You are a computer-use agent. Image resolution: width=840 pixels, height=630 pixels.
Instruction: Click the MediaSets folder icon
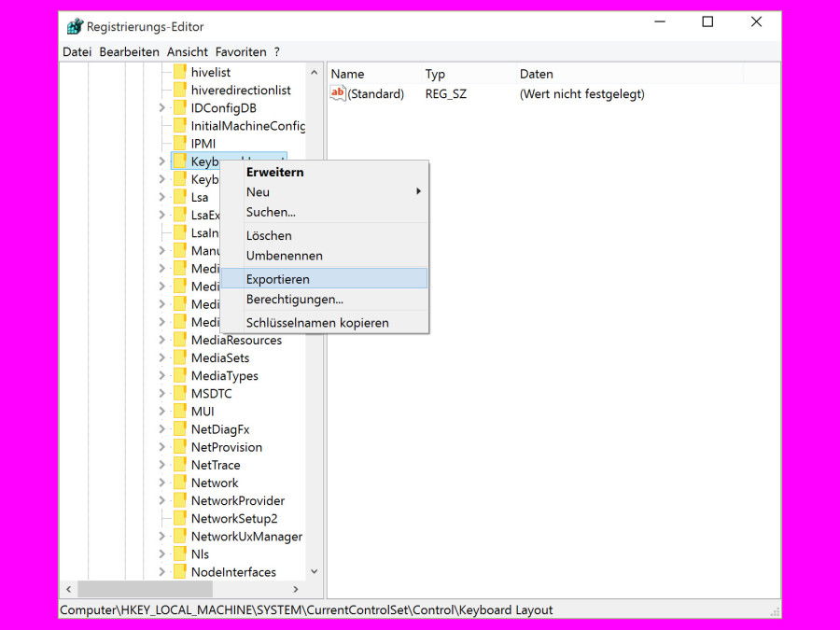point(179,357)
